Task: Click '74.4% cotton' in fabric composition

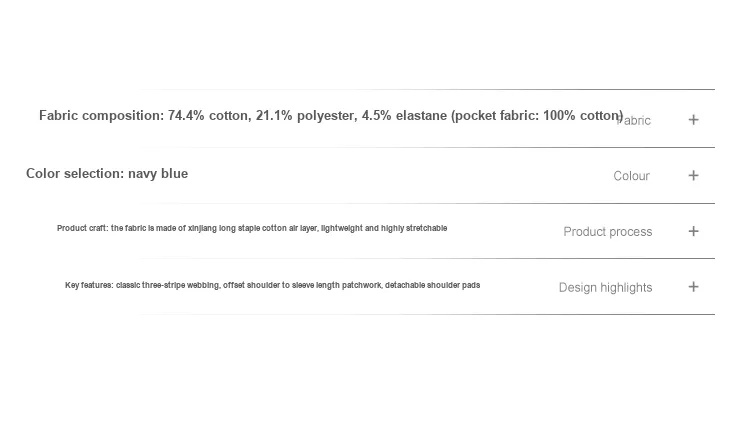Action: [x=208, y=116]
